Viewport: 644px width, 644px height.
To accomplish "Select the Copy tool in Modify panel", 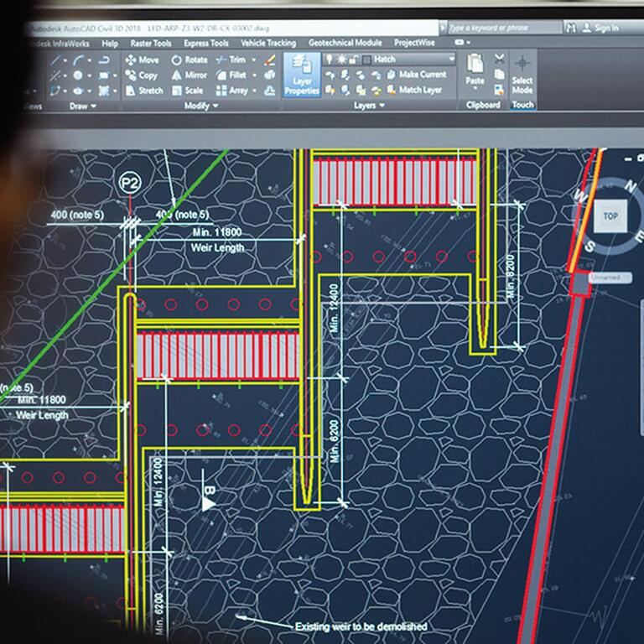I will (x=142, y=75).
